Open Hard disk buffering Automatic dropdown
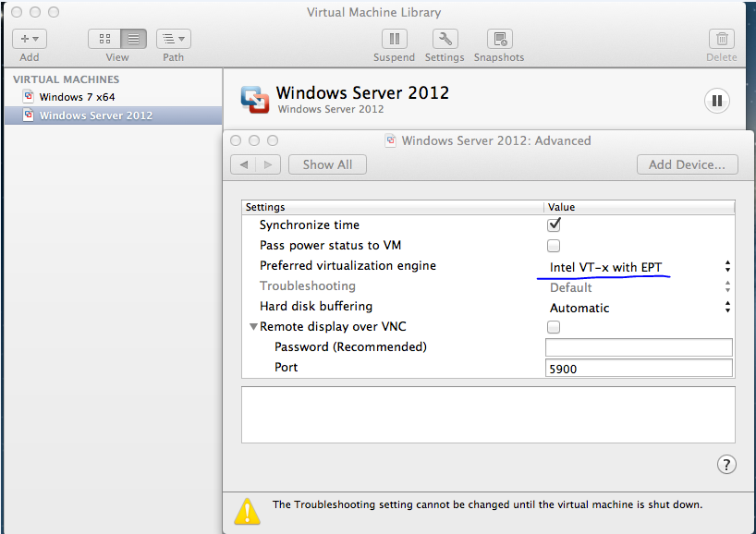The width and height of the screenshot is (756, 534). tap(640, 308)
